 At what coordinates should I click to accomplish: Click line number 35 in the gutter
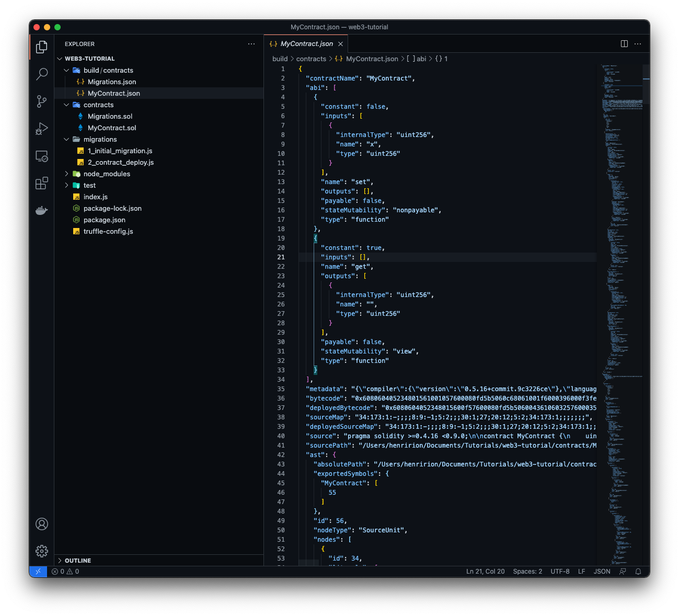coord(281,389)
